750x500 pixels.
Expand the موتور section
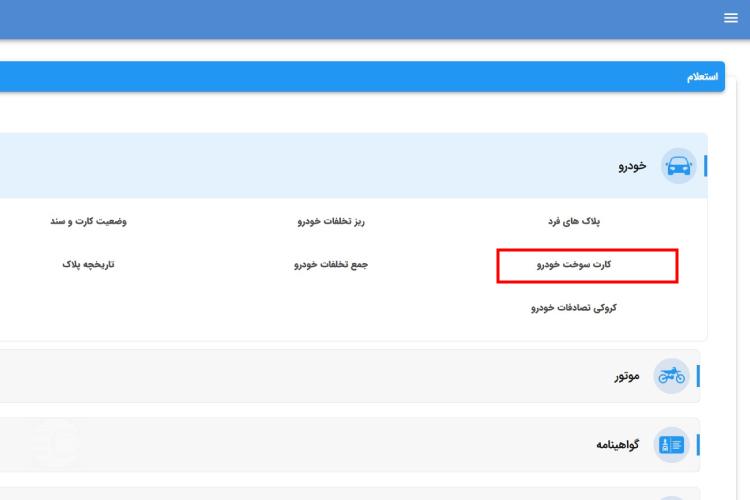[350, 376]
